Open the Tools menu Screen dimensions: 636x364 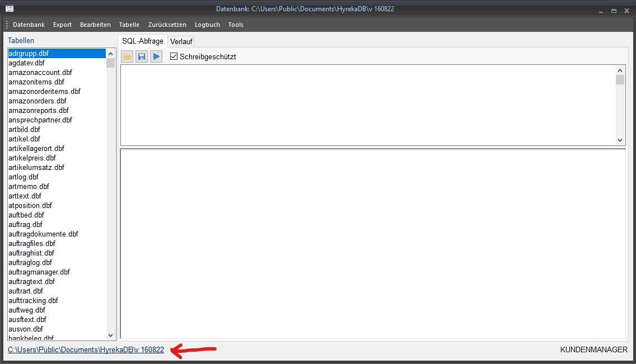236,25
